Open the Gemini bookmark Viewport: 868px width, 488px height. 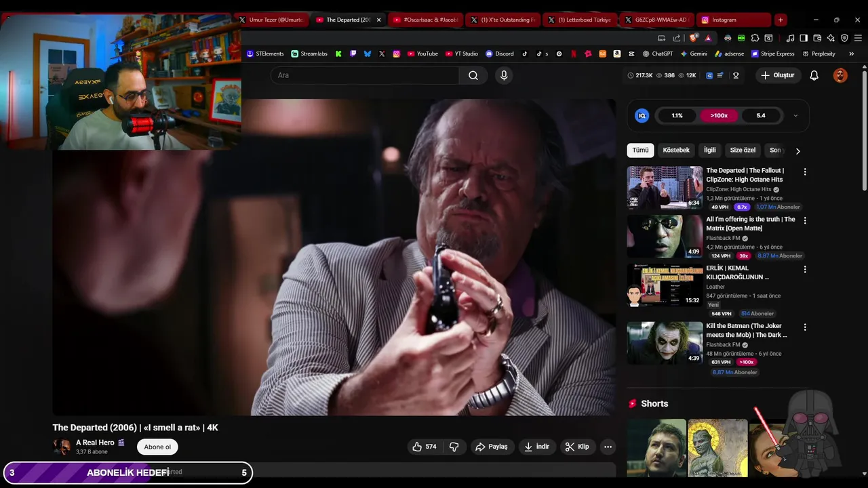[694, 54]
